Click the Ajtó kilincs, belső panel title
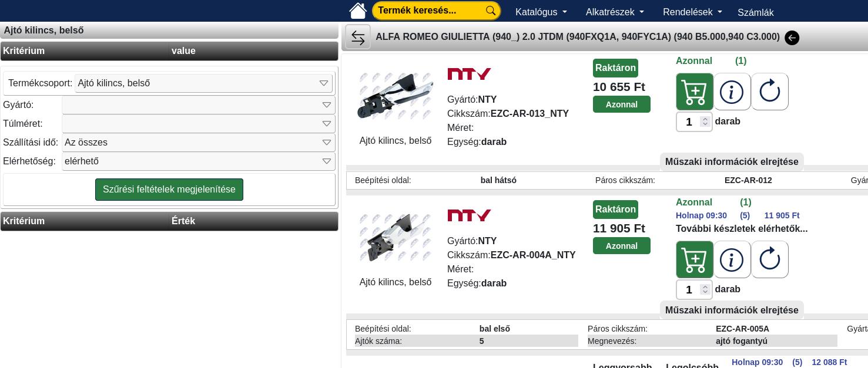Image resolution: width=868 pixels, height=368 pixels. pyautogui.click(x=43, y=31)
